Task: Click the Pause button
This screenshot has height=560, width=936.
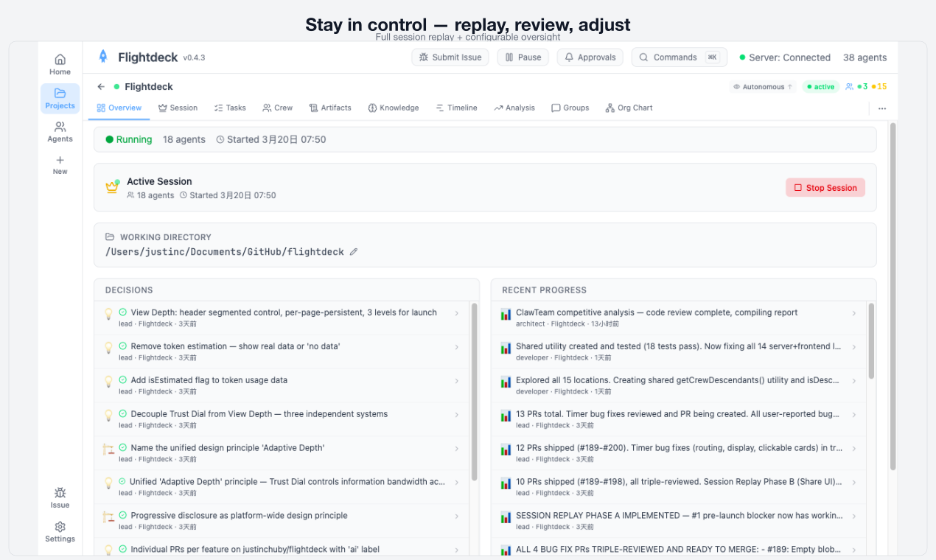Action: click(523, 57)
